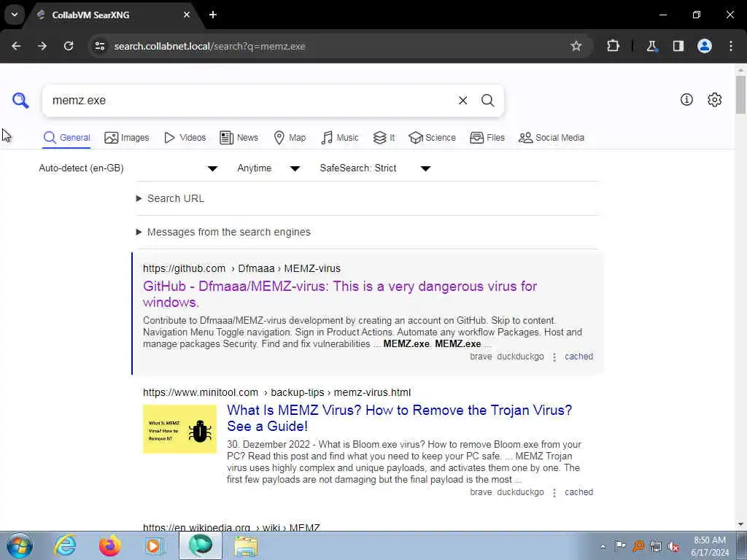Open the Auto-detect (en-GB) language dropdown
The image size is (747, 560).
pos(128,168)
